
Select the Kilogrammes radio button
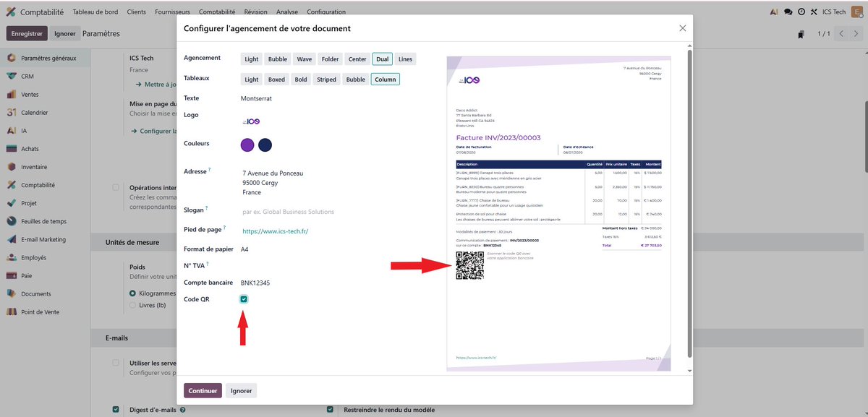coord(132,293)
